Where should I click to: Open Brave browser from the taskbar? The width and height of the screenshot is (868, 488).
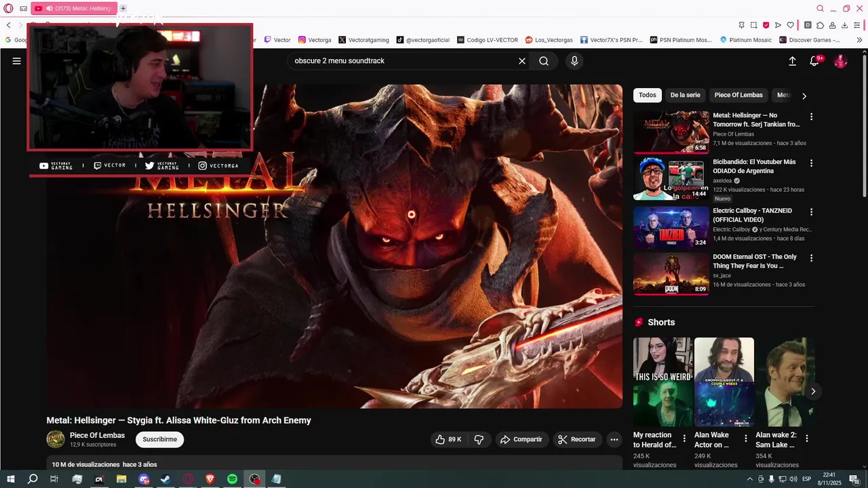tap(210, 479)
